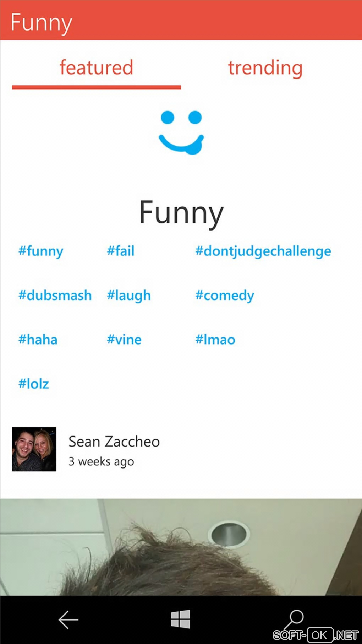View posts tagged #comedy
This screenshot has height=644, width=362.
(x=225, y=296)
